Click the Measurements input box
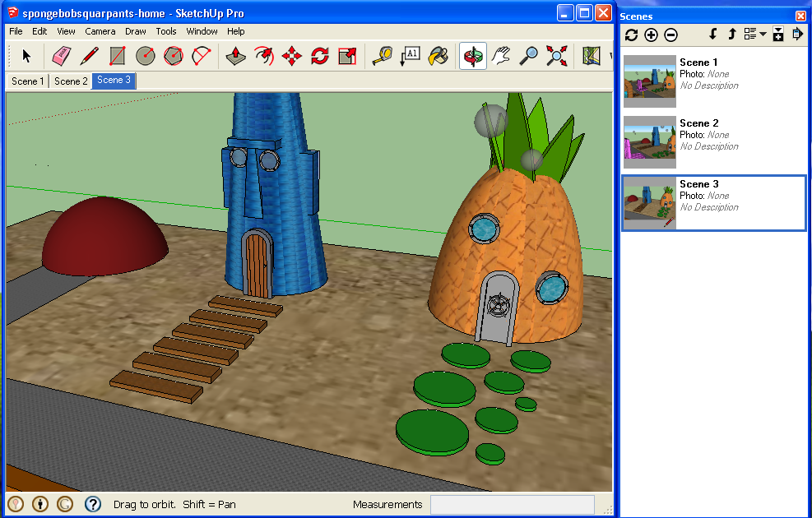This screenshot has width=812, height=518. [x=513, y=505]
